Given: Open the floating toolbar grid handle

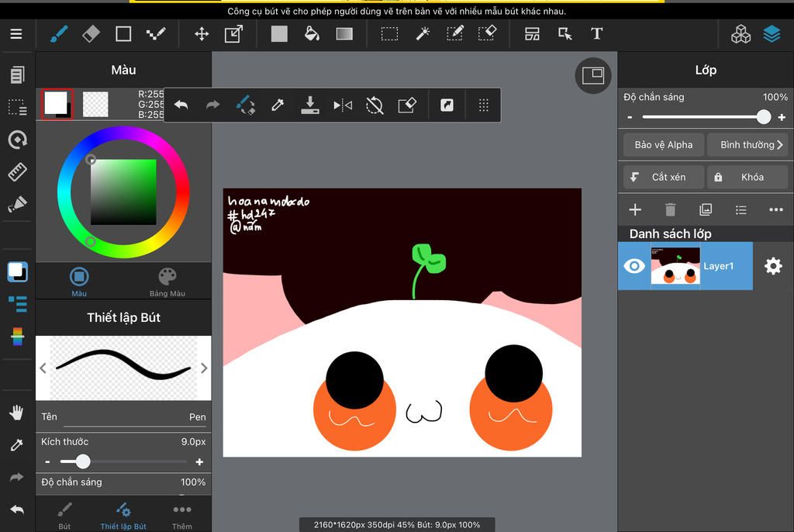Looking at the screenshot, I should click(484, 105).
